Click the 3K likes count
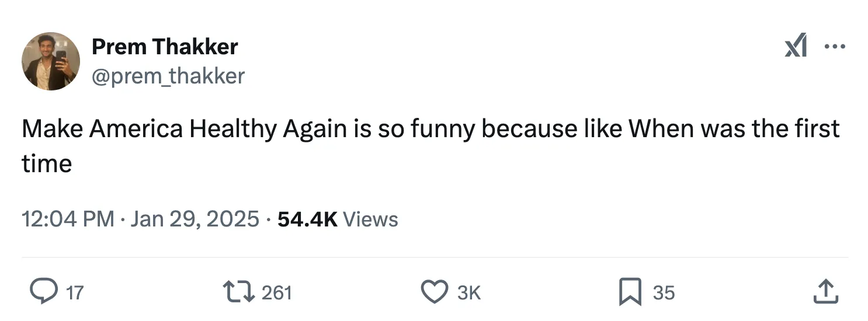Screen dimensions: 868x321 pos(468,292)
